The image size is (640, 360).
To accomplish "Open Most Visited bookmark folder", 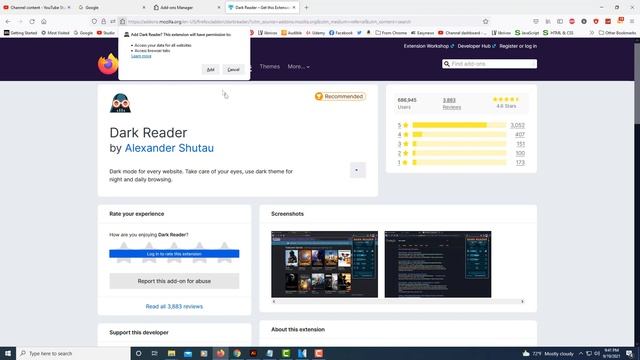I will click(x=55, y=33).
